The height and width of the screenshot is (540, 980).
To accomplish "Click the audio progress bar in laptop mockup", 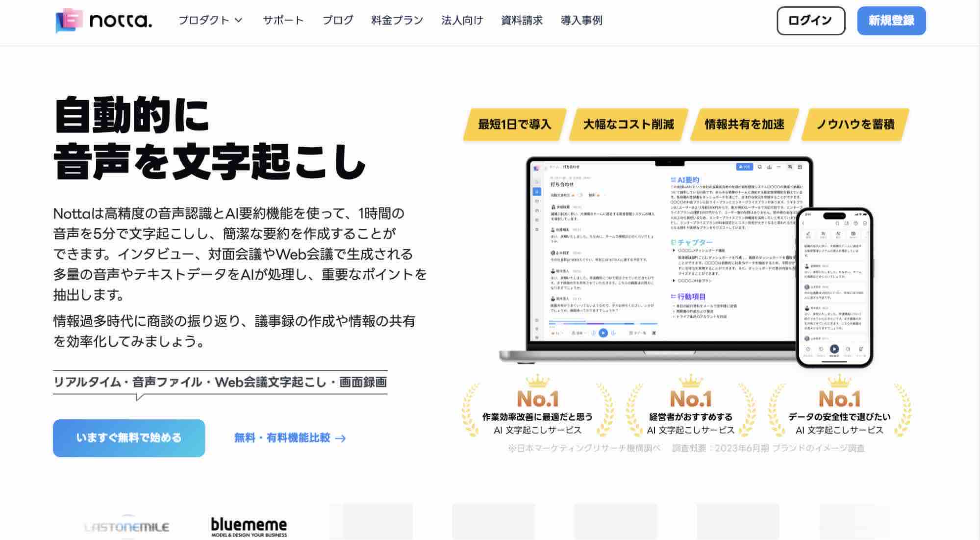I will click(x=603, y=323).
